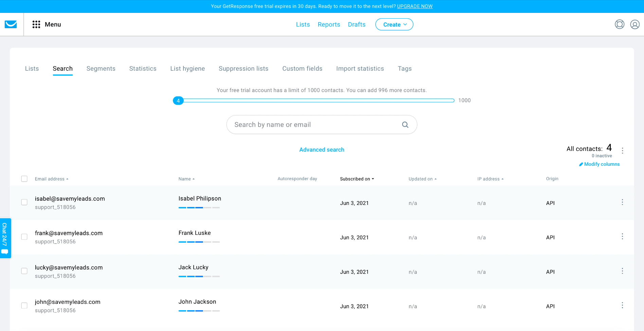Viewport: 644px width, 331px height.
Task: Click the UPGRADE NOW link
Action: click(x=415, y=6)
